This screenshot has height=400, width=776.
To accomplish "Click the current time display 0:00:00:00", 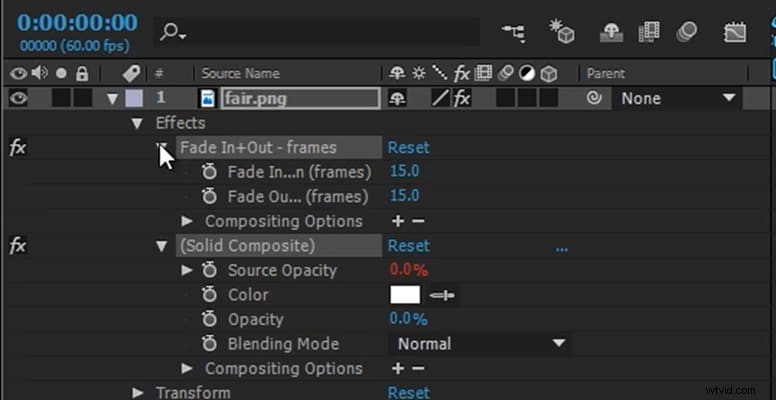I will 77,23.
